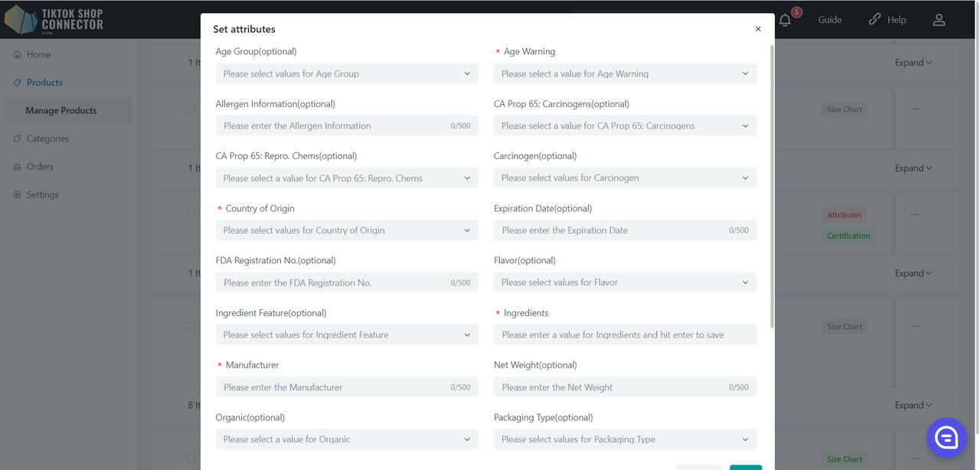Click the red Attributes tag
The image size is (980, 470).
click(844, 215)
